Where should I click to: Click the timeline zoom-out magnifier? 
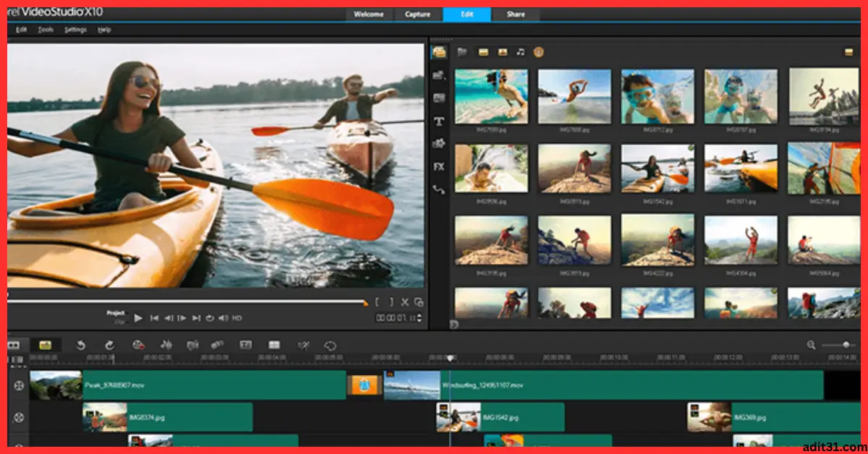pos(811,346)
